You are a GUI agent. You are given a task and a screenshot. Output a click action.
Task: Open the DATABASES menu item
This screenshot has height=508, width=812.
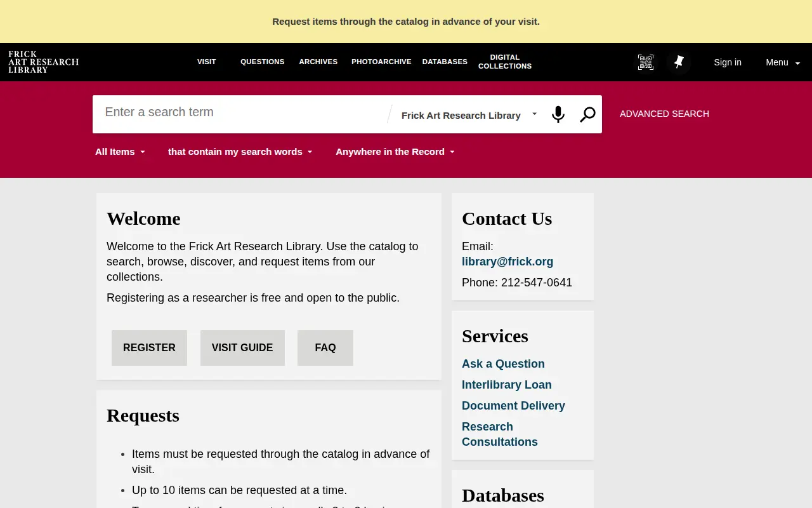[445, 62]
